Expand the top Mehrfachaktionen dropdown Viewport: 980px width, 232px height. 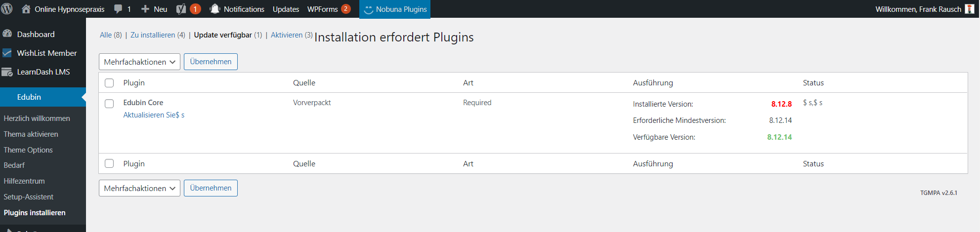[x=139, y=62]
